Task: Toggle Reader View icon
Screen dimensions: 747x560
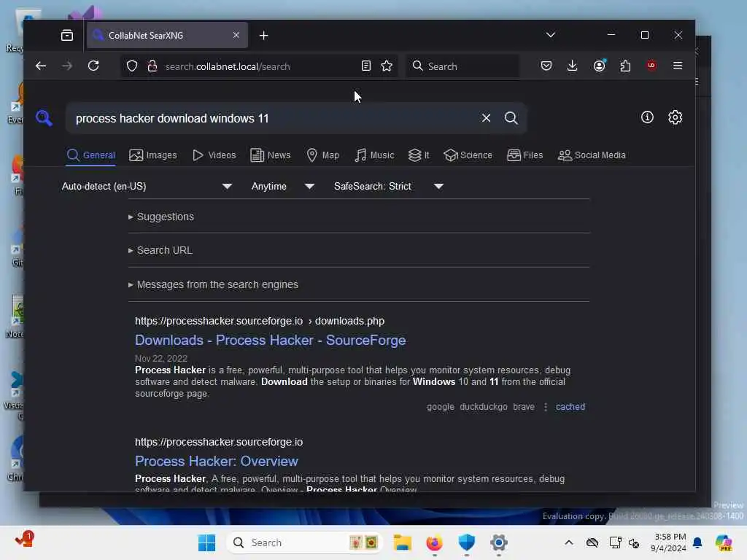Action: [x=366, y=66]
